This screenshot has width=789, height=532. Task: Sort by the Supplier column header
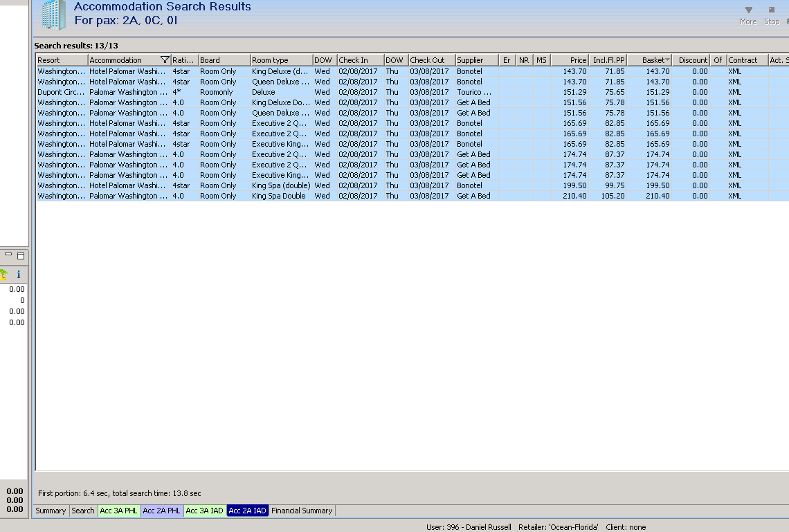pyautogui.click(x=477, y=59)
